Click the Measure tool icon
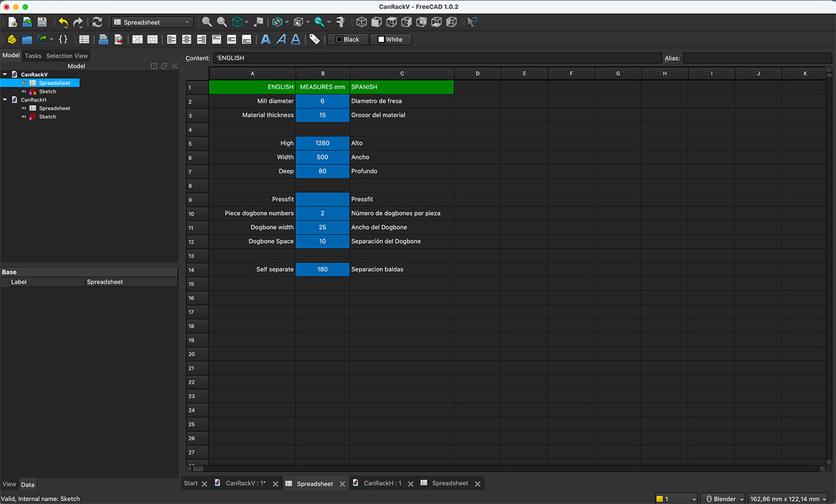 [x=341, y=22]
